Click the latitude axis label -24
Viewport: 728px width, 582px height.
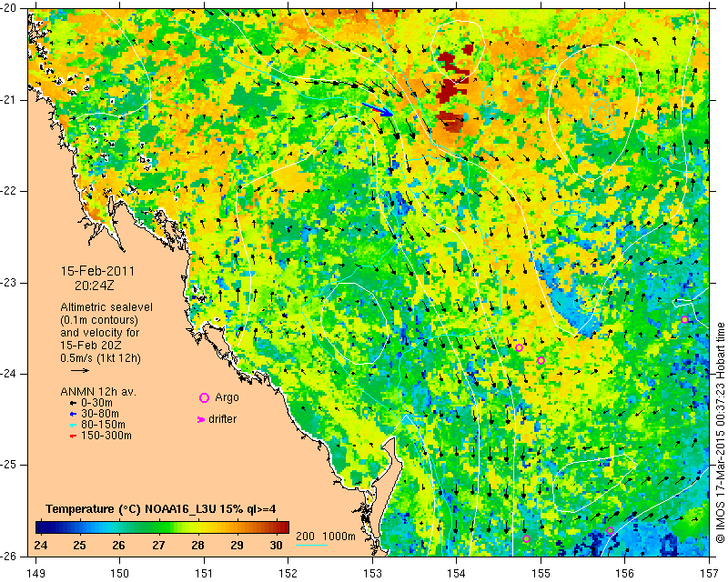click(9, 374)
